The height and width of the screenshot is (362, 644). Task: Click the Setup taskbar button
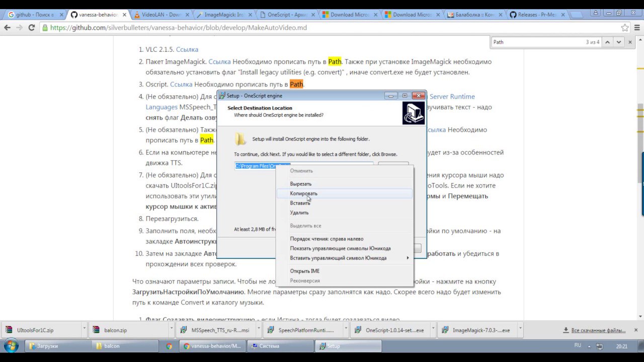(x=347, y=346)
